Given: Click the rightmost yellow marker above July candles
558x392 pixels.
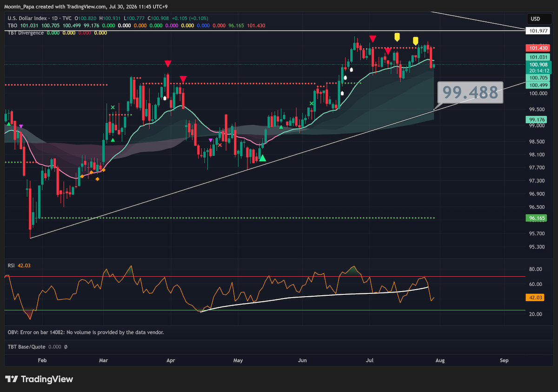Looking at the screenshot, I should pos(416,41).
